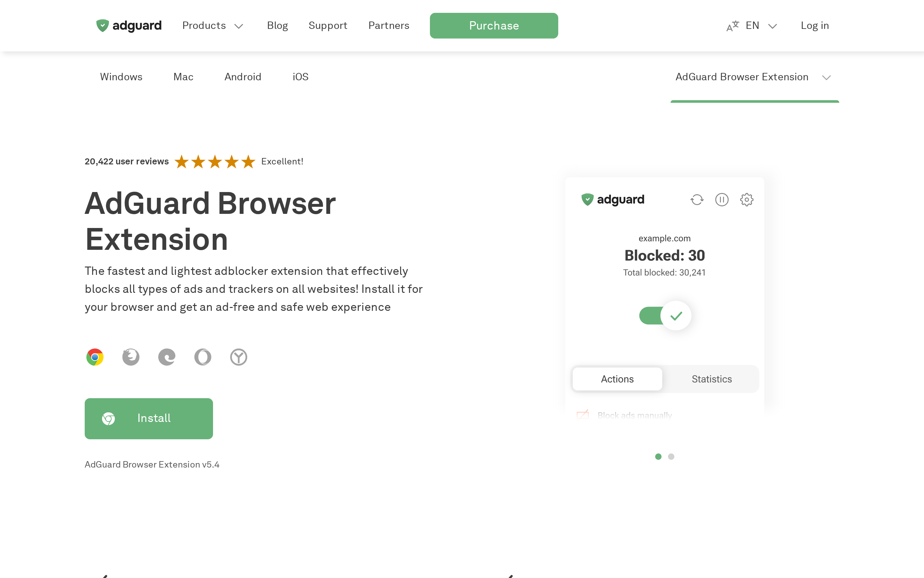924x578 pixels.
Task: Expand the AdGuard Browser Extension product dropdown
Action: [755, 77]
